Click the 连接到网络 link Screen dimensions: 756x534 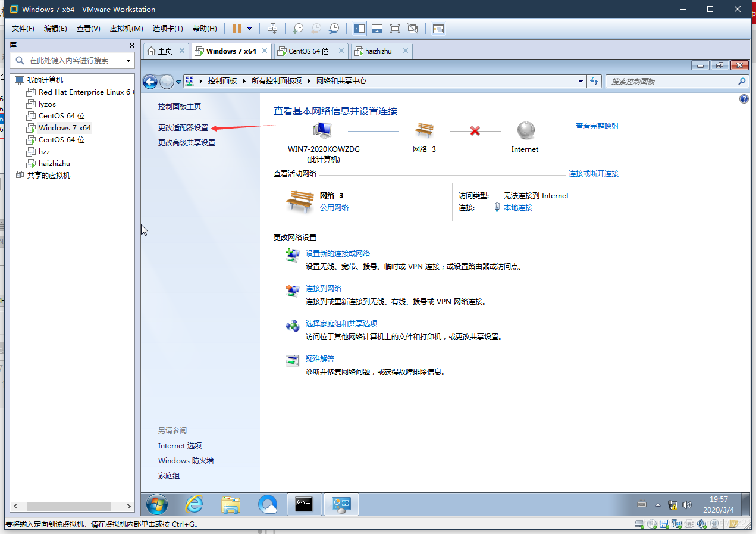click(324, 289)
